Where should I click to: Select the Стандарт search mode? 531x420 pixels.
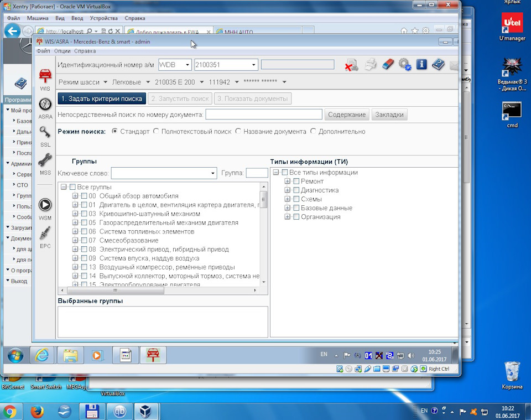click(115, 131)
